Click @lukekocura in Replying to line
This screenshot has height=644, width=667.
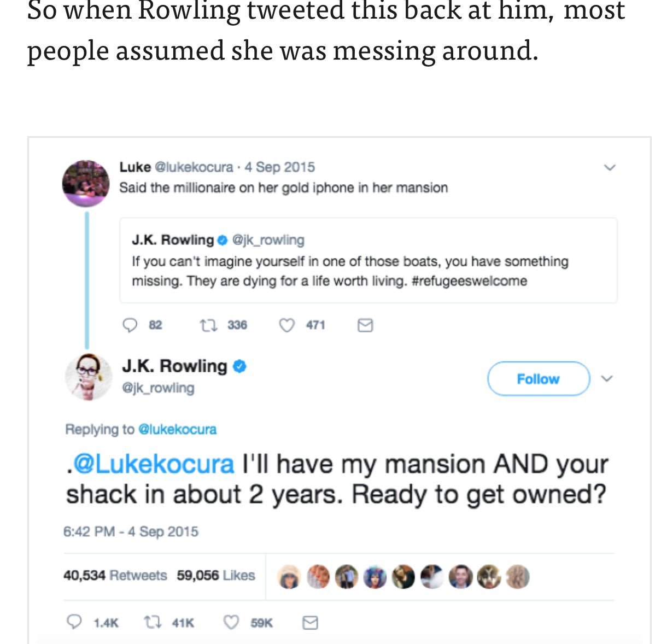pos(178,429)
